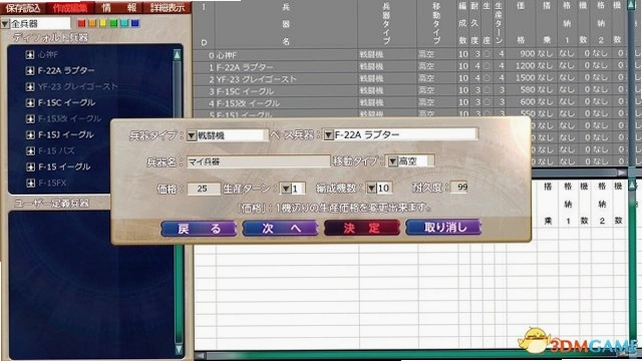Click the 兵器タイプ column header in the upper table

tap(386, 24)
